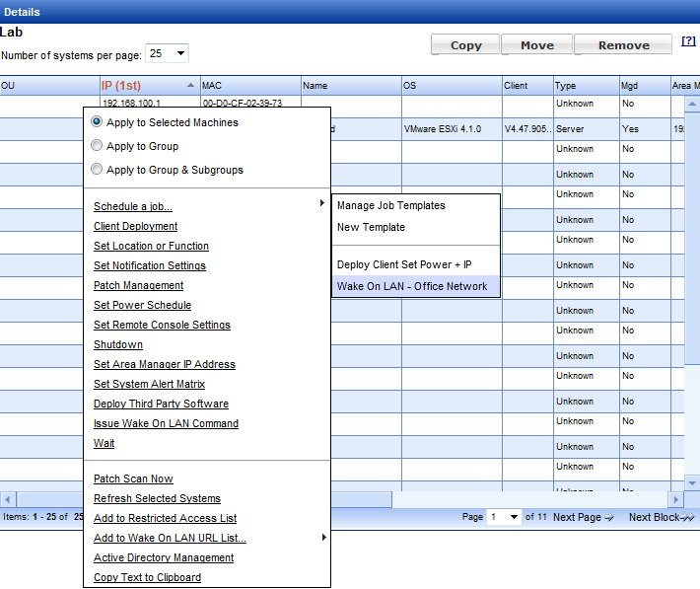The image size is (700, 589).
Task: Click the Next Page arrow icon
Action: point(608,518)
